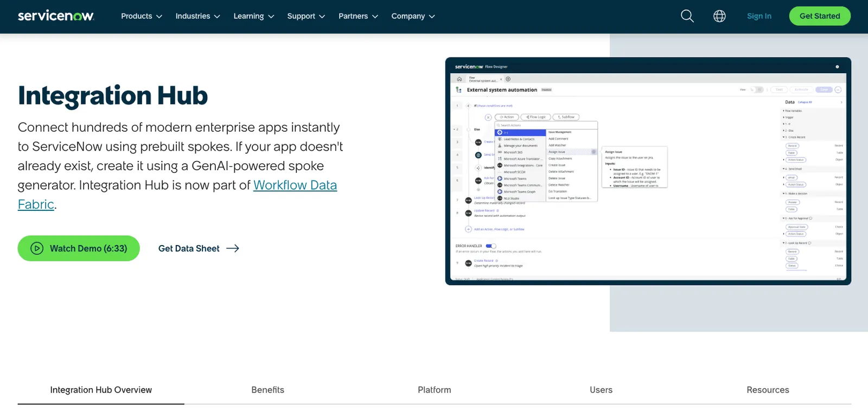Play the Watch Demo circle icon

(37, 248)
